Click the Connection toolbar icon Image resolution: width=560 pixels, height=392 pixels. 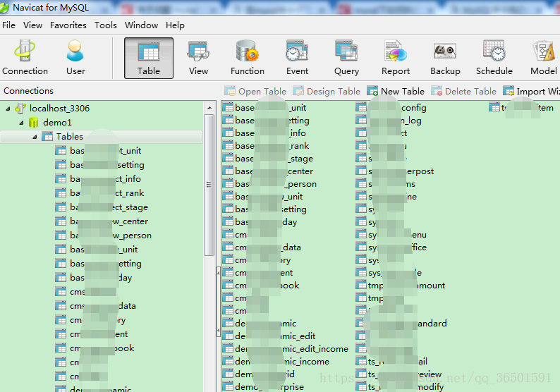[25, 57]
